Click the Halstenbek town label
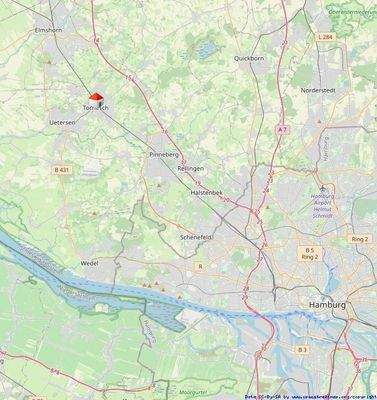The height and width of the screenshot is (400, 377). [x=207, y=193]
